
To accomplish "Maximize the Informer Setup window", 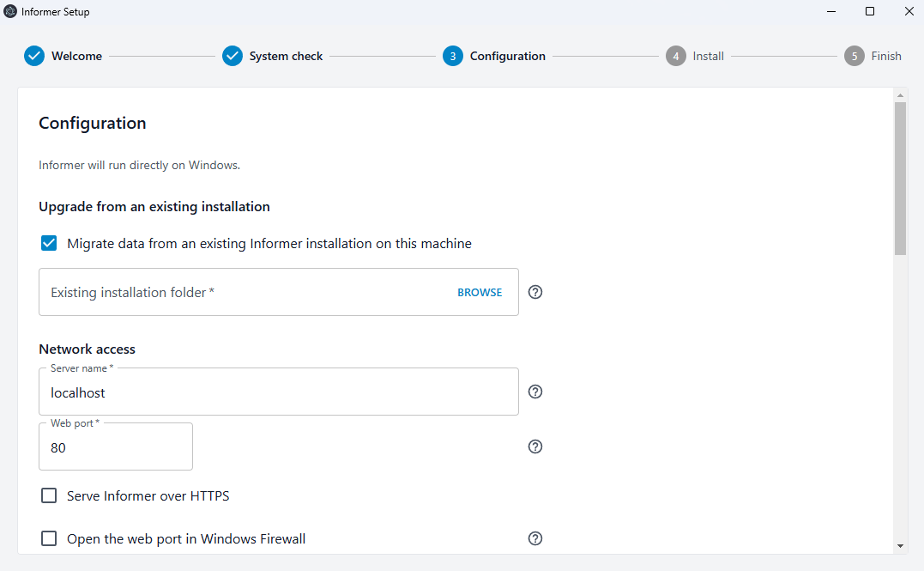I will (x=870, y=11).
